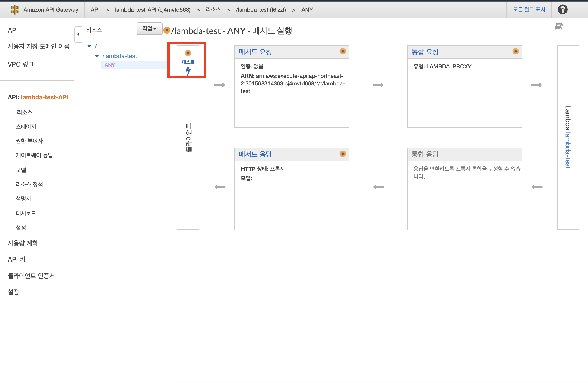Select the ANY method in resource tree
The height and width of the screenshot is (383, 588).
110,65
